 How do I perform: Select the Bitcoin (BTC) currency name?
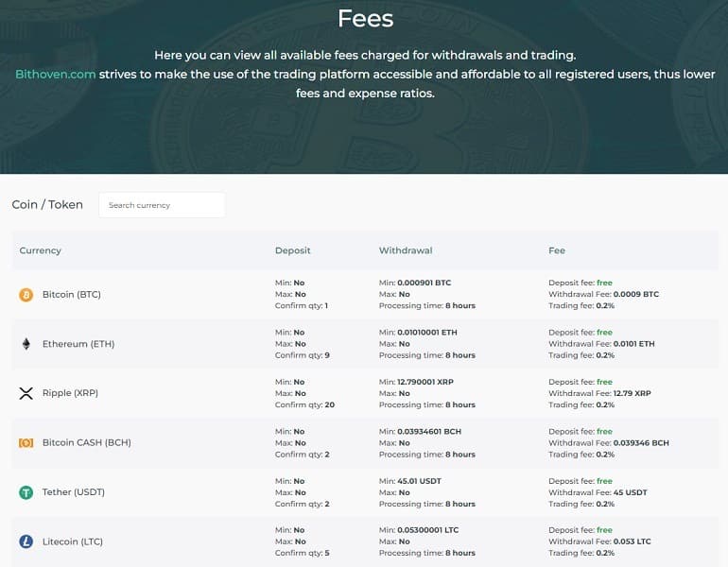pyautogui.click(x=72, y=295)
